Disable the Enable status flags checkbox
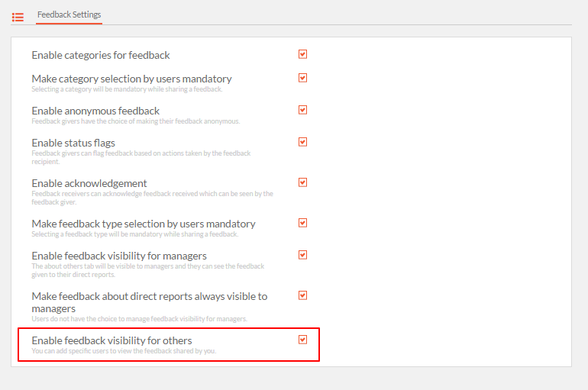Screen dimensions: 588x390 302,142
